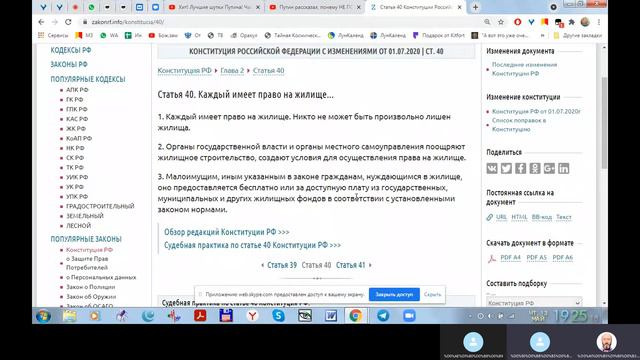This screenshot has height=360, width=640.
Task: Open the 'Сервисы' apps bookmark
Action: 53,36
